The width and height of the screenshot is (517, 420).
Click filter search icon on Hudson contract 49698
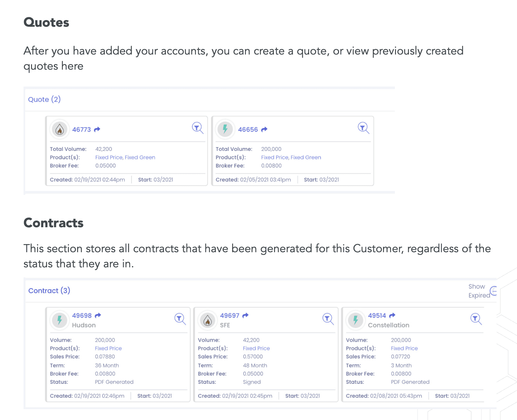coord(180,319)
